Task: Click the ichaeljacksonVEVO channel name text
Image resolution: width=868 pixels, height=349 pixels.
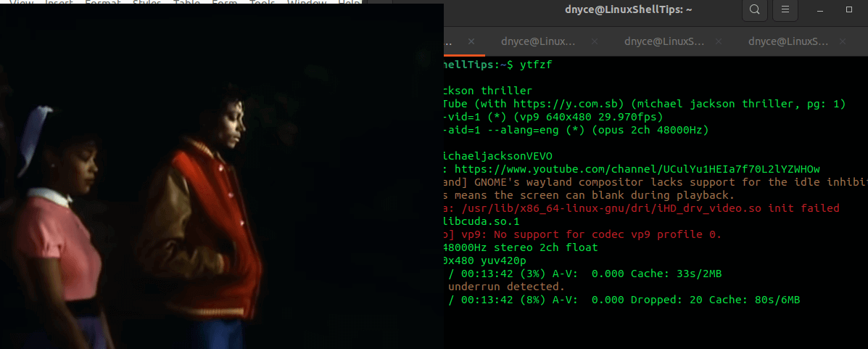Action: (498, 156)
